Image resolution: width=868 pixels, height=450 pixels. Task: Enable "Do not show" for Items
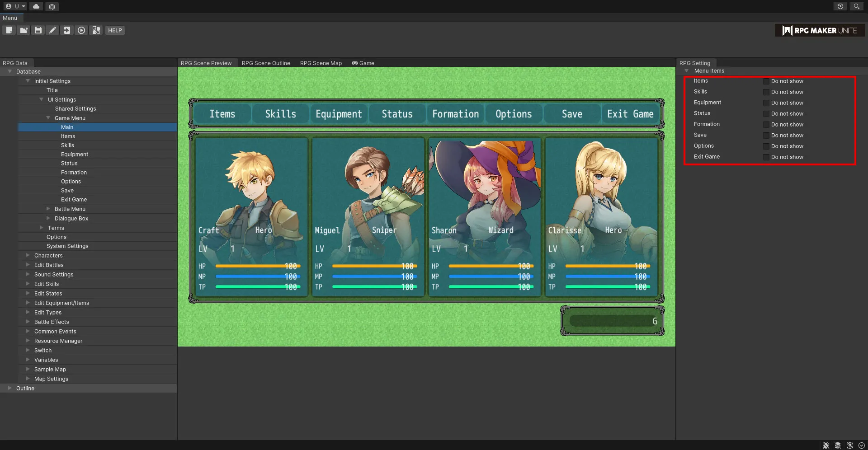pyautogui.click(x=766, y=81)
